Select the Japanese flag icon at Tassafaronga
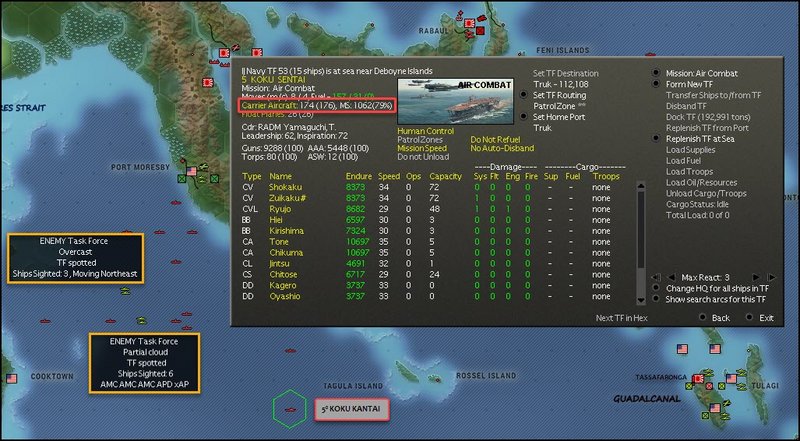The width and height of the screenshot is (800, 441). coord(697,379)
